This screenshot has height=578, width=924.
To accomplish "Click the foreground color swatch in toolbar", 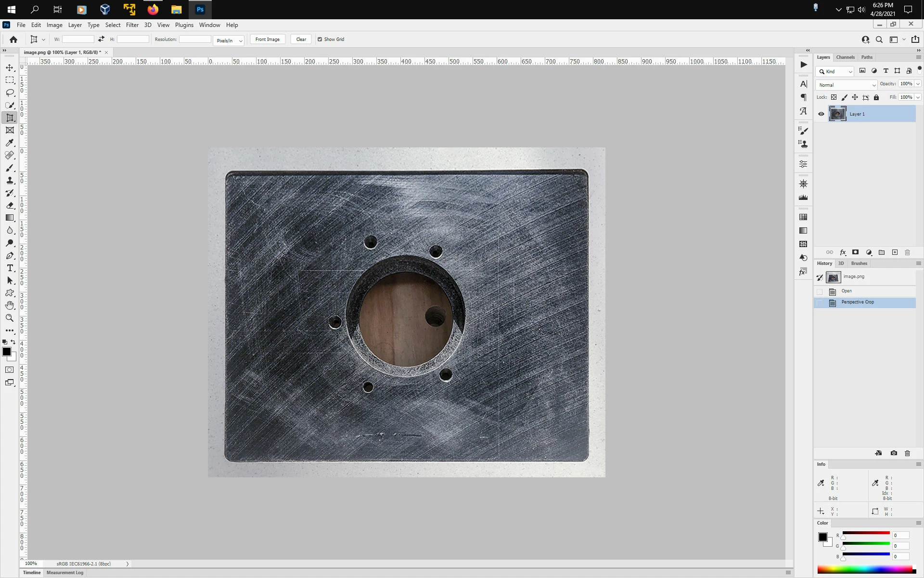I will [x=7, y=352].
